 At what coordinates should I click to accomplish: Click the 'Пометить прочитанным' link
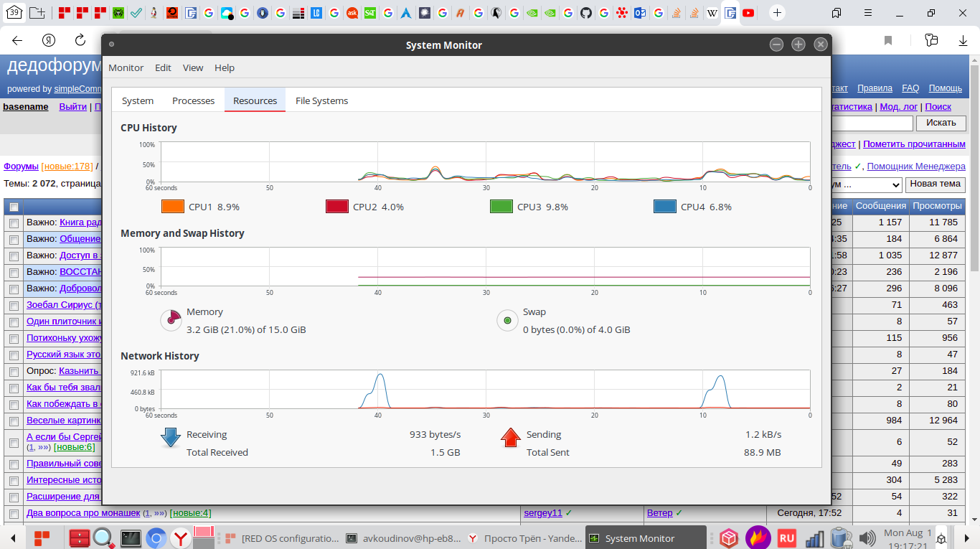point(914,144)
